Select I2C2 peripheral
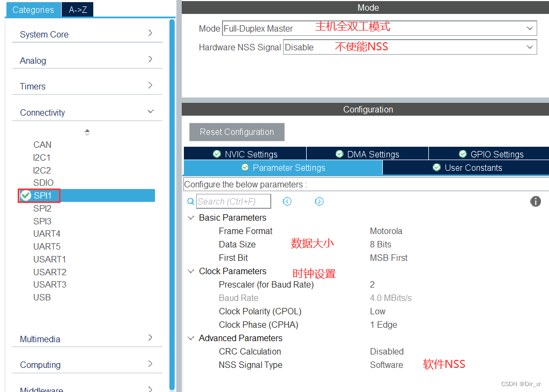The width and height of the screenshot is (549, 392). tap(42, 170)
